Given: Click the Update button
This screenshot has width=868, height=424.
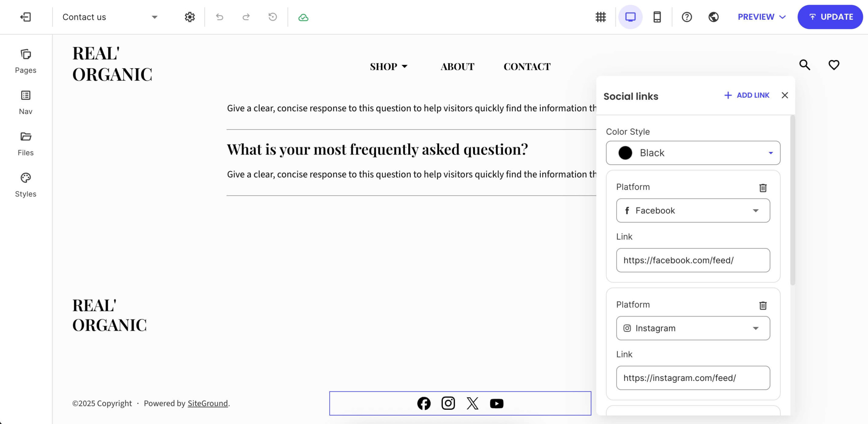Looking at the screenshot, I should 830,17.
